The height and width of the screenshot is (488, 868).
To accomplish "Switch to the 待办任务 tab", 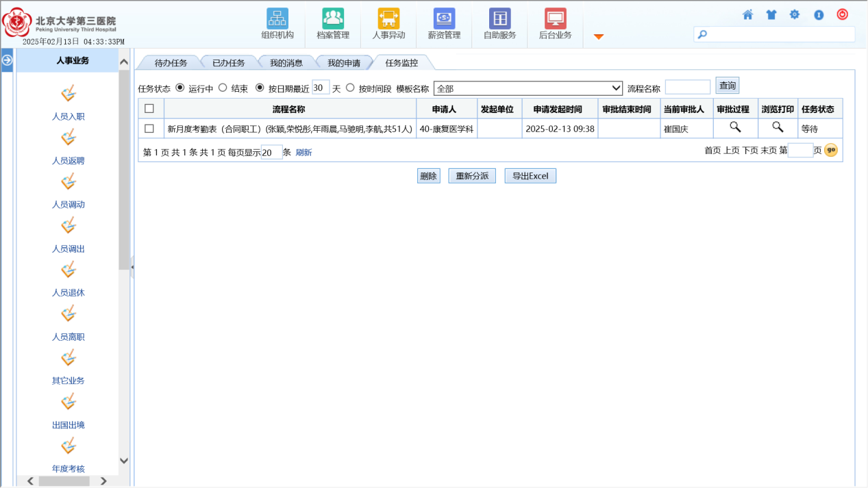I will pyautogui.click(x=171, y=63).
